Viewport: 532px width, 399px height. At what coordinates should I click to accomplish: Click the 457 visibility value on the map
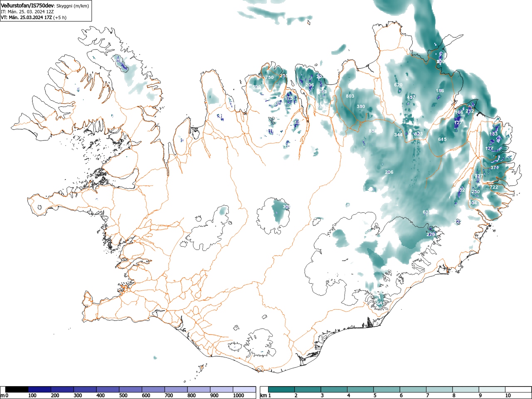pos(411,97)
